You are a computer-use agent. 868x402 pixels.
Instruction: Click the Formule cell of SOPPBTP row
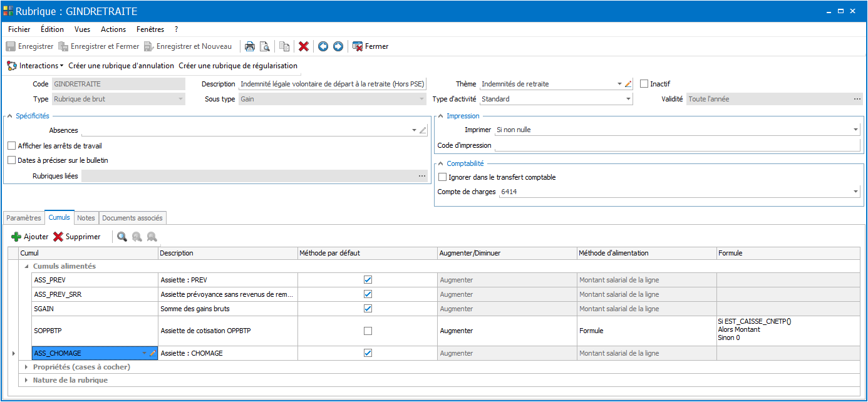click(788, 331)
